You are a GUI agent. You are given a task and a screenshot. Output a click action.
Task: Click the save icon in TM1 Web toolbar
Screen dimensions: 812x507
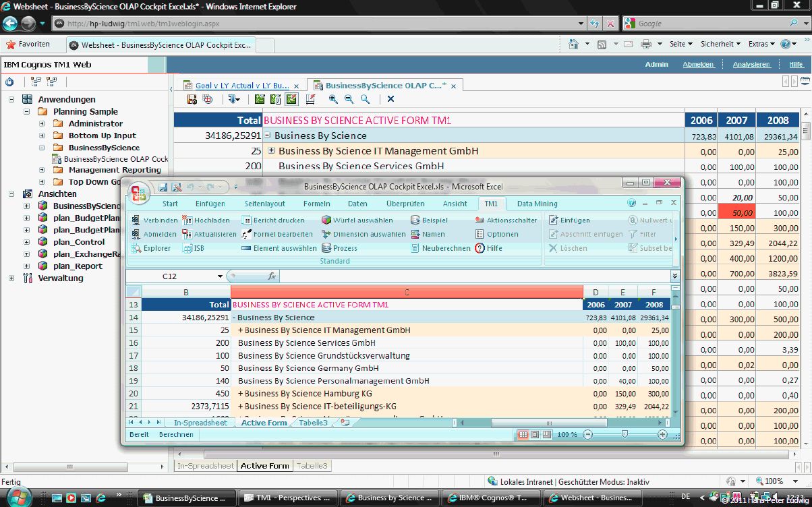click(192, 99)
